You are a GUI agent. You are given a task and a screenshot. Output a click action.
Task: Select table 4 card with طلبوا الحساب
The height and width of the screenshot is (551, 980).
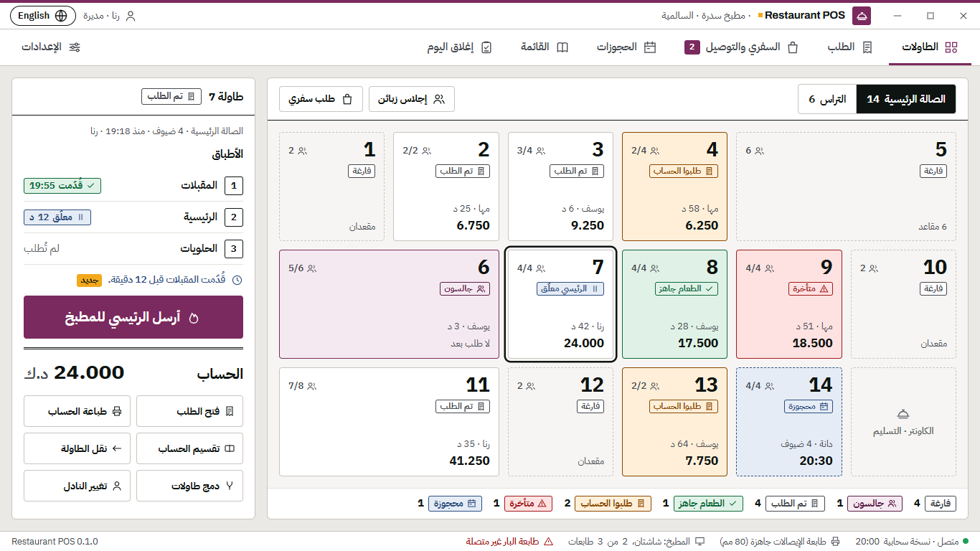click(x=674, y=187)
